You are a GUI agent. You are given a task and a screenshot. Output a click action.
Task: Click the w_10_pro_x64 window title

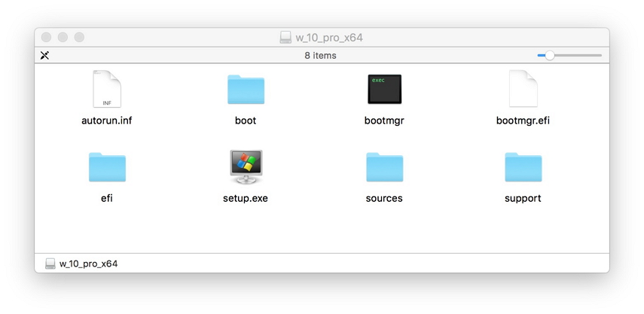[x=329, y=38]
